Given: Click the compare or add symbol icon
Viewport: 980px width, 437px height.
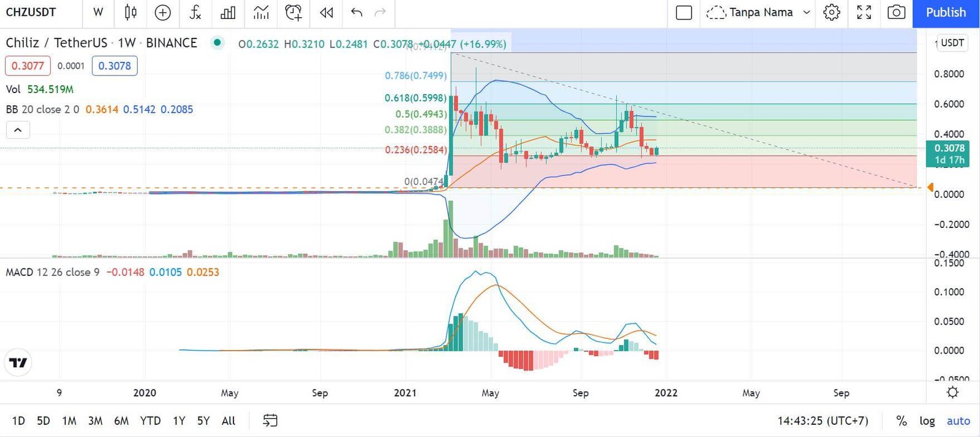Looking at the screenshot, I should [x=162, y=12].
